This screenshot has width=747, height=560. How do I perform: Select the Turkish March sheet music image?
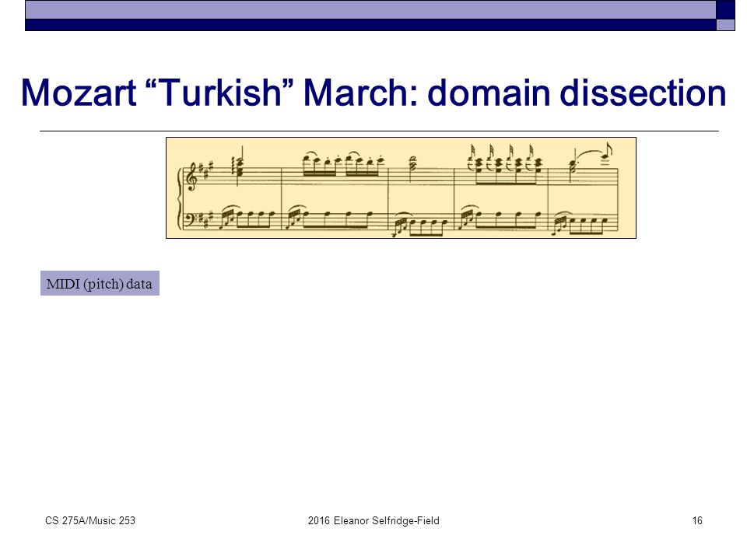coord(402,187)
